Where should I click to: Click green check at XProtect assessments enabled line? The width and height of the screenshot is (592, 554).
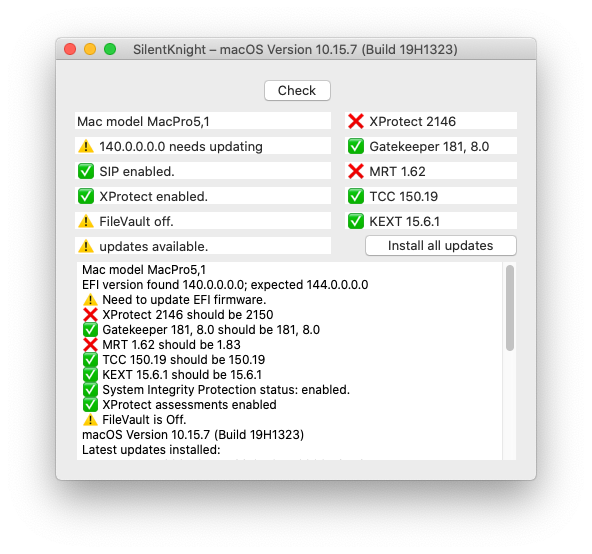(90, 404)
